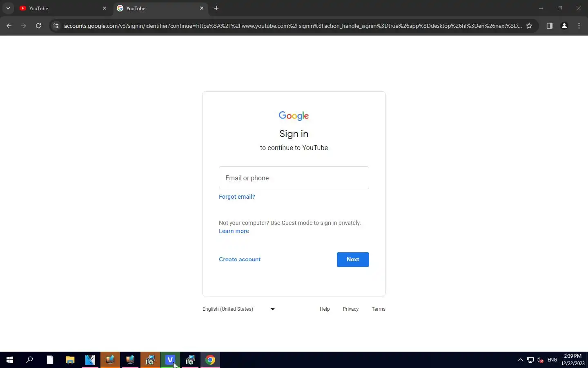The width and height of the screenshot is (588, 368).
Task: Open a new tab with the plus button
Action: [x=216, y=8]
